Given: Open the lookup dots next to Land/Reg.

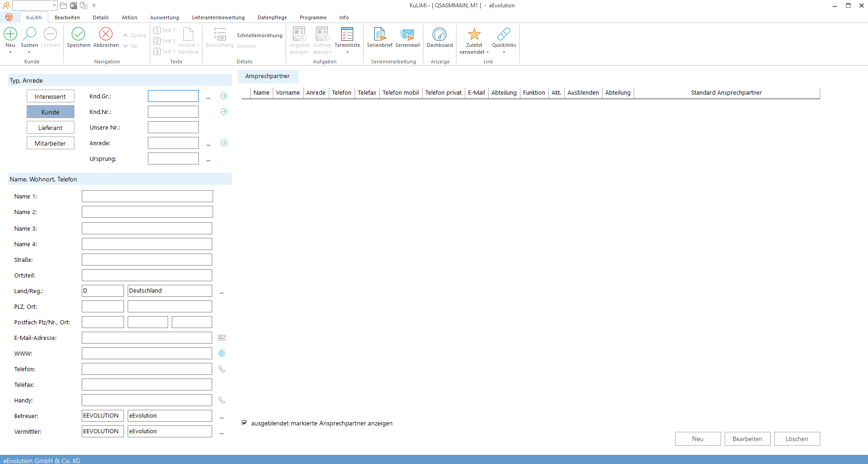Looking at the screenshot, I should click(x=221, y=292).
